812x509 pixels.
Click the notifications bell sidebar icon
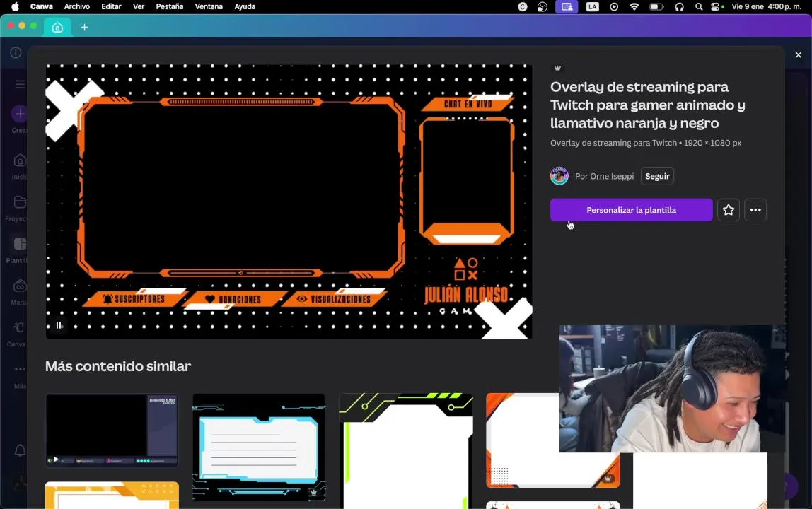click(x=20, y=450)
